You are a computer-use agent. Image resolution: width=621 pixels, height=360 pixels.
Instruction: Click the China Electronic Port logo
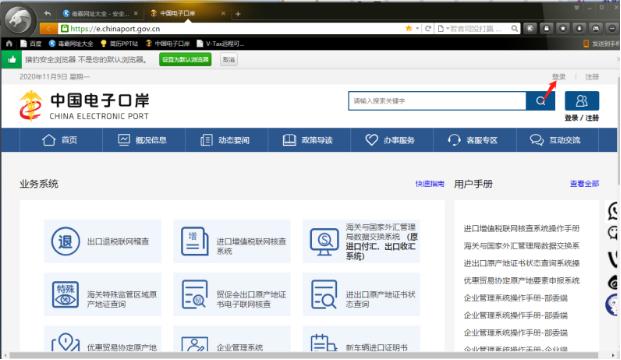84,105
